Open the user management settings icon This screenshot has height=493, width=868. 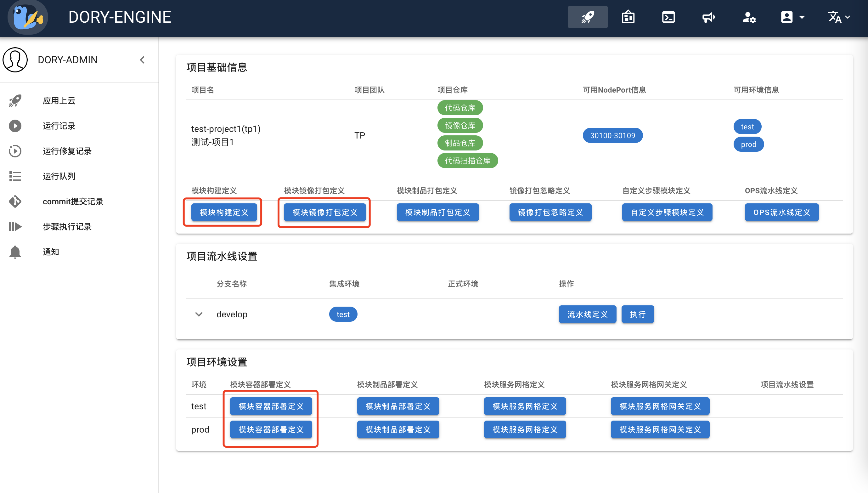click(749, 17)
